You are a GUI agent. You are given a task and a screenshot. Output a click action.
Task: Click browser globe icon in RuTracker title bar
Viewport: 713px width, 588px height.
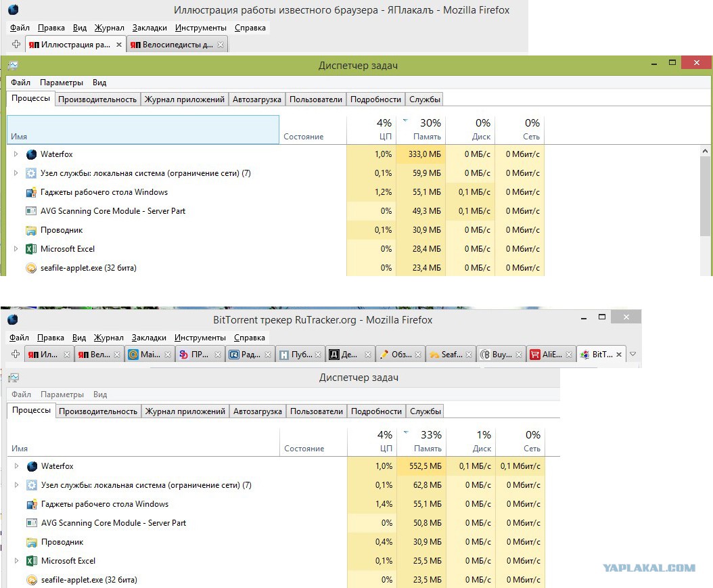point(13,319)
